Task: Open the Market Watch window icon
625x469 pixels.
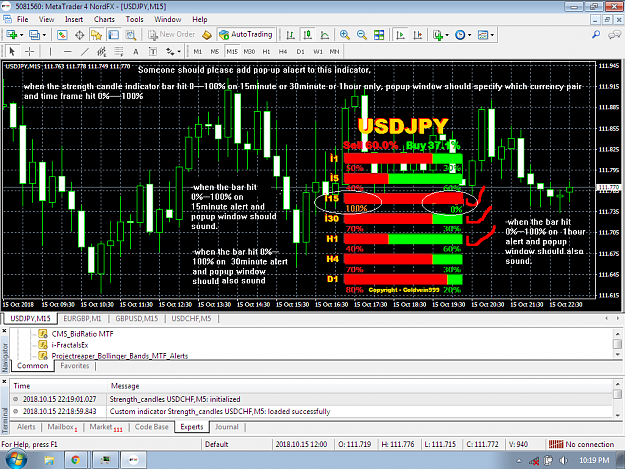Action: tap(62, 35)
